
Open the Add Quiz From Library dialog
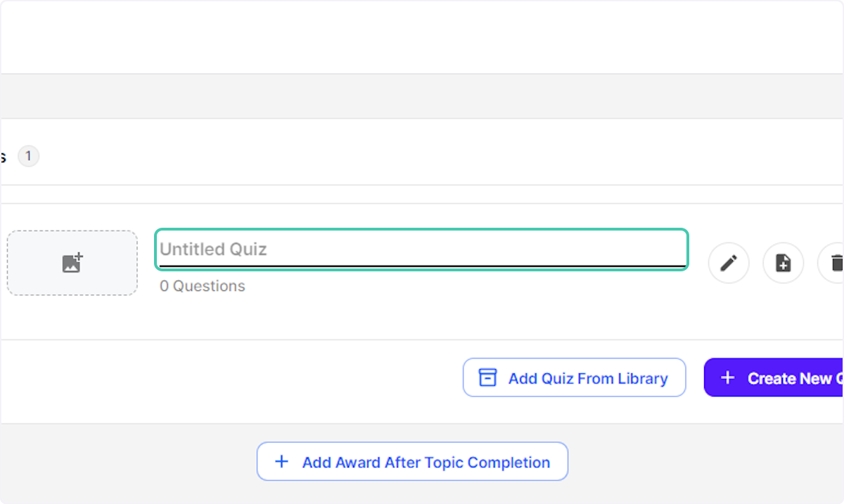coord(574,377)
